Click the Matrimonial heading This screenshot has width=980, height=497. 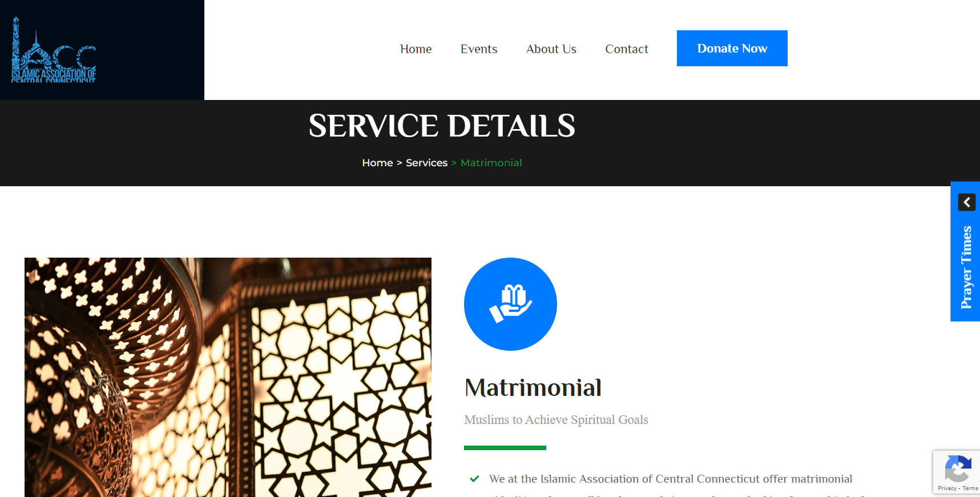pyautogui.click(x=533, y=387)
